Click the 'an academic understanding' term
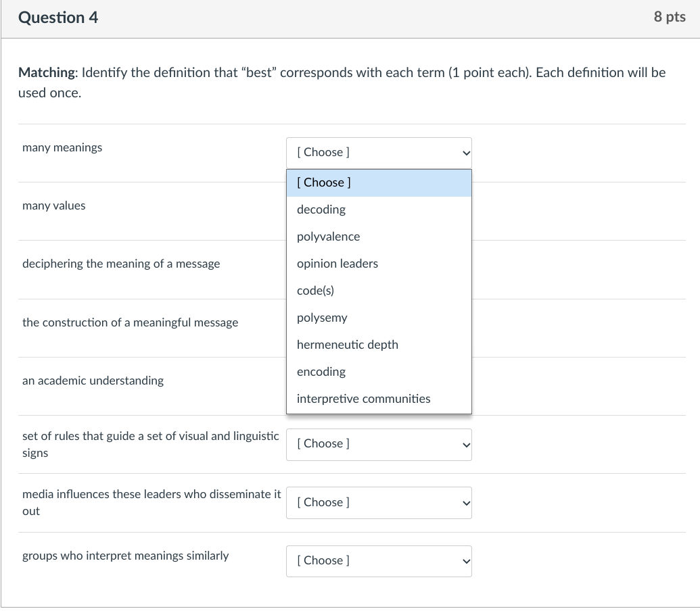The width and height of the screenshot is (700, 611). click(x=93, y=381)
